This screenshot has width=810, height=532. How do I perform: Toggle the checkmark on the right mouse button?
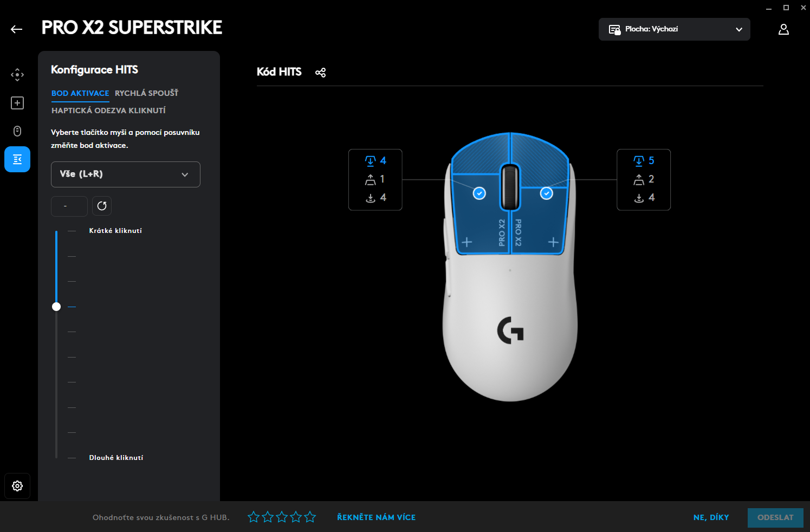[547, 193]
